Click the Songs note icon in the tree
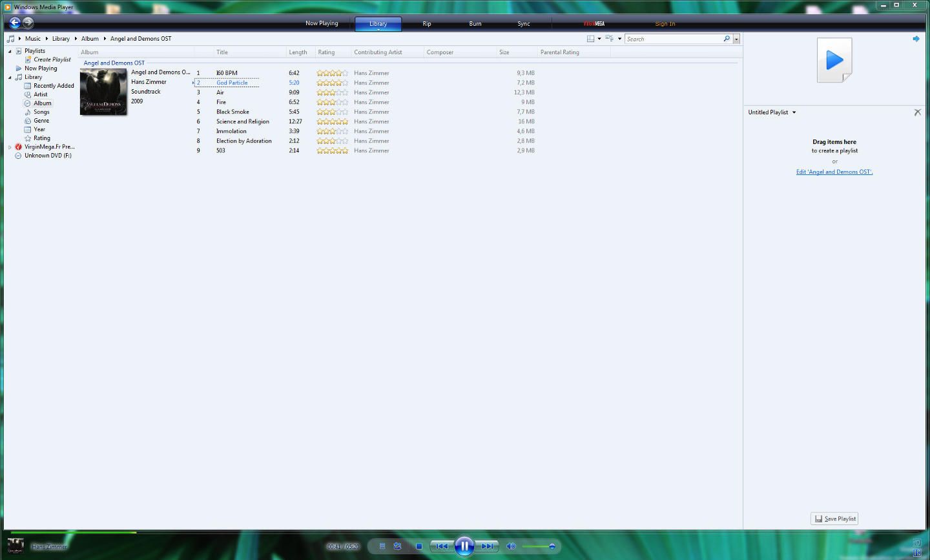Screen dimensions: 930x560 (28, 112)
